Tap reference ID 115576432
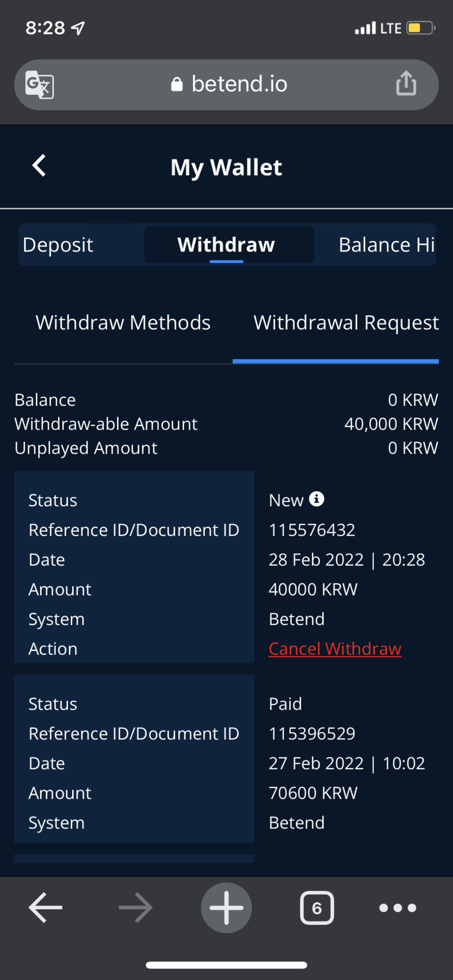453x980 pixels. [x=312, y=530]
